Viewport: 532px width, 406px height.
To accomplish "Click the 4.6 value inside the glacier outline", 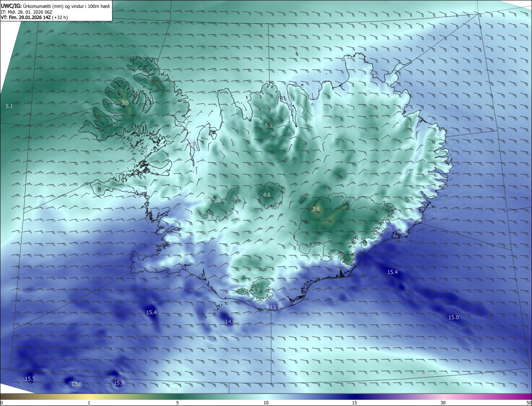I will click(267, 195).
